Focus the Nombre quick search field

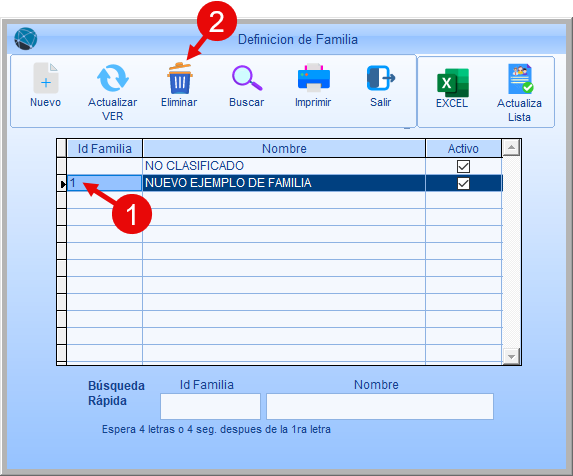click(380, 406)
